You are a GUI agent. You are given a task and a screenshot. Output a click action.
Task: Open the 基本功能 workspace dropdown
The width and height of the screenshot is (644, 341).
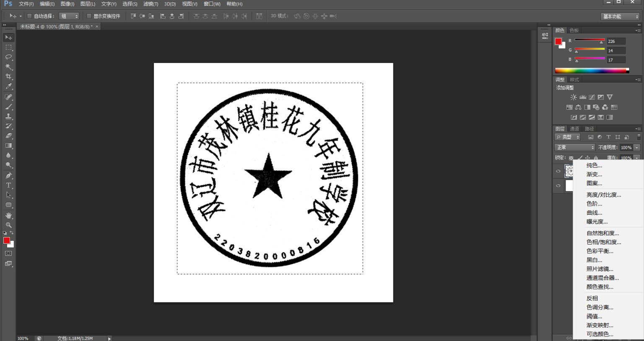tap(621, 16)
